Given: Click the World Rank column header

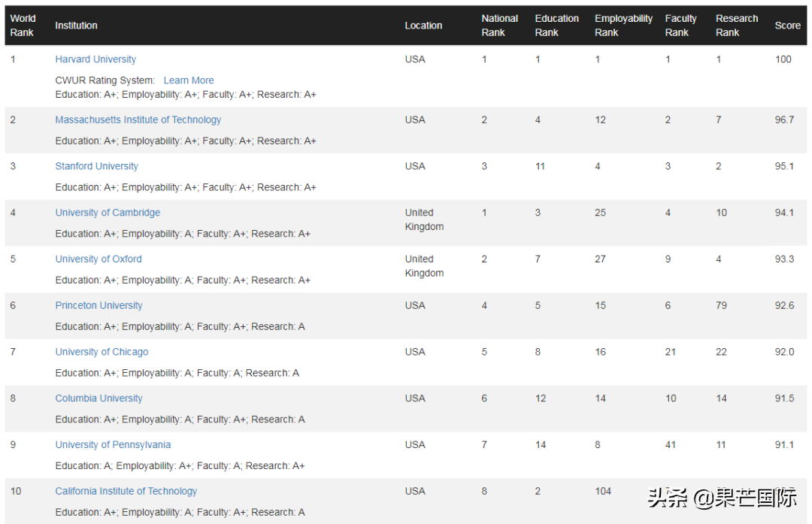Looking at the screenshot, I should 23,26.
